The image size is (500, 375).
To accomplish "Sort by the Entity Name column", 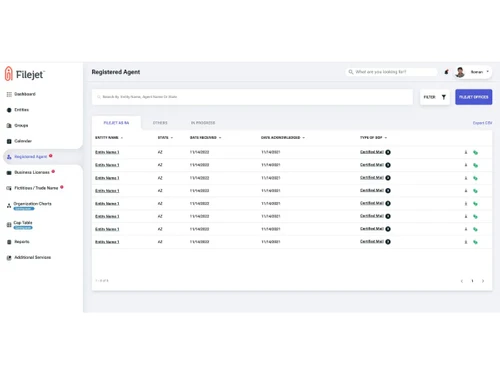I will coord(109,138).
